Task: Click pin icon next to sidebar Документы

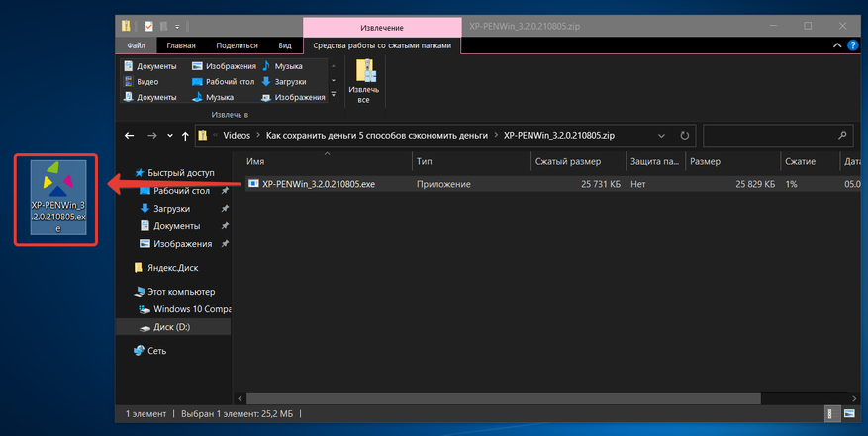Action: [225, 225]
